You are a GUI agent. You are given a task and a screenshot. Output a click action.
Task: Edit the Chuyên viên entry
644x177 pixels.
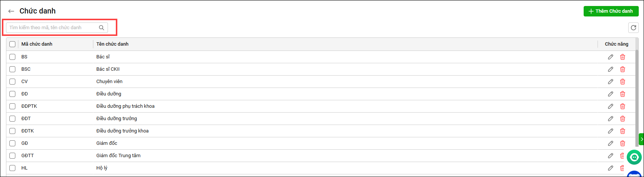click(611, 82)
